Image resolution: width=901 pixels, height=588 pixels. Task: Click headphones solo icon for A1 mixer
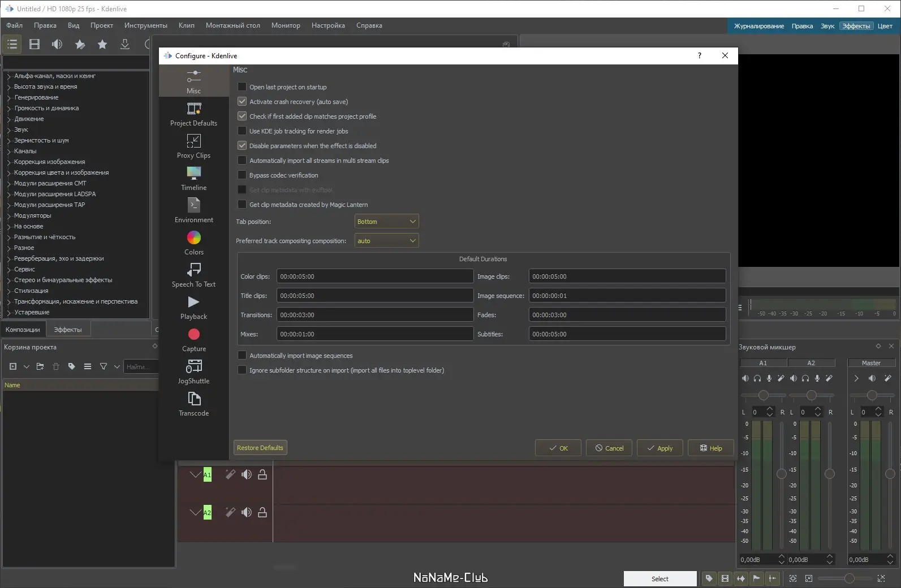pos(757,378)
